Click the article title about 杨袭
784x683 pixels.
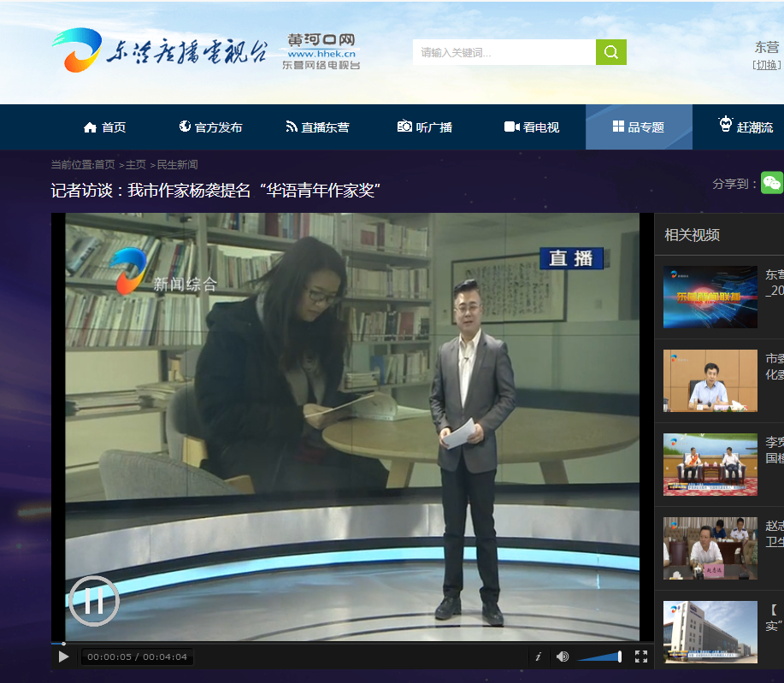click(215, 190)
